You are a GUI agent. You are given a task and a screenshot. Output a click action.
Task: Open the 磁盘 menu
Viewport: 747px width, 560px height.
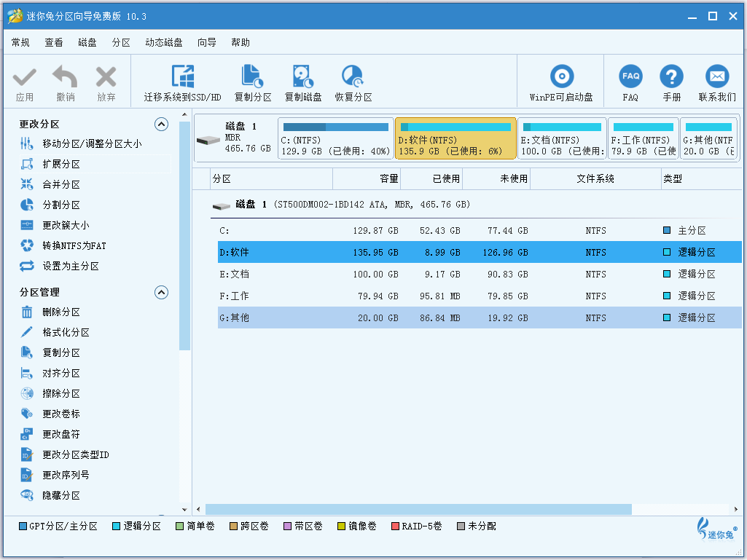pos(87,42)
